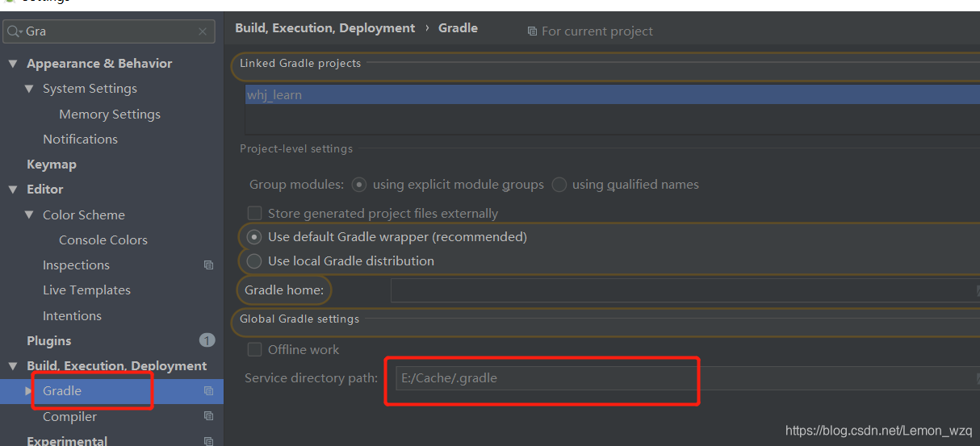Click the Gradle home label

tap(284, 290)
